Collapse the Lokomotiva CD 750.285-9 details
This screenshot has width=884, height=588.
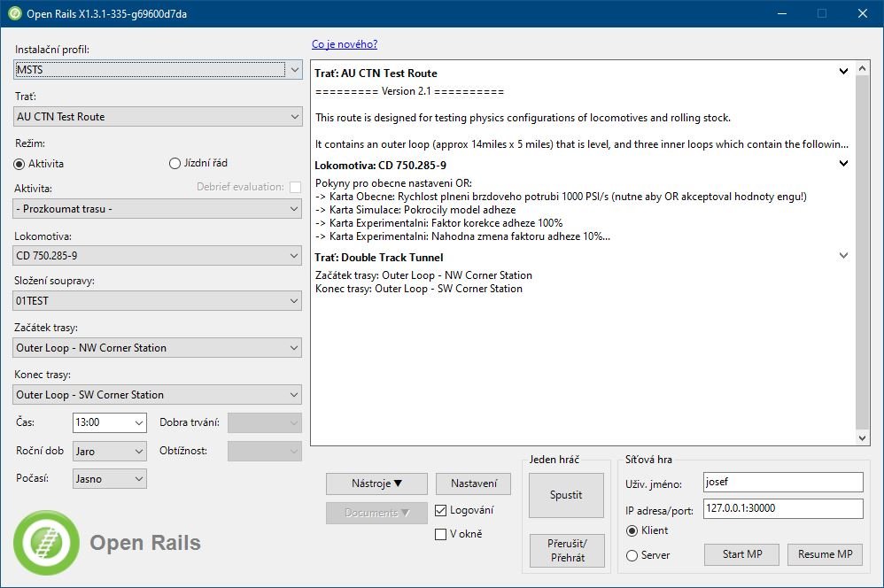[x=843, y=163]
